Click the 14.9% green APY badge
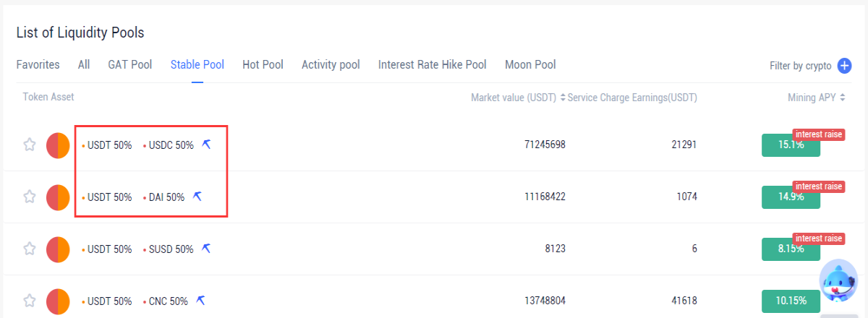Viewport: 868px width, 318px height. pyautogui.click(x=791, y=197)
